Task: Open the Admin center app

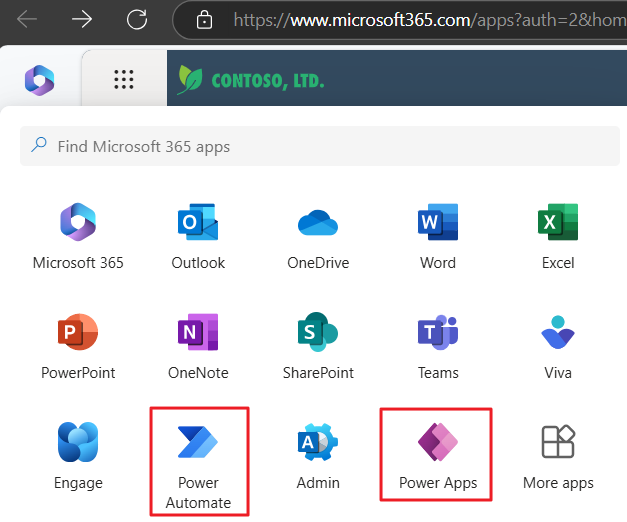Action: pyautogui.click(x=318, y=456)
